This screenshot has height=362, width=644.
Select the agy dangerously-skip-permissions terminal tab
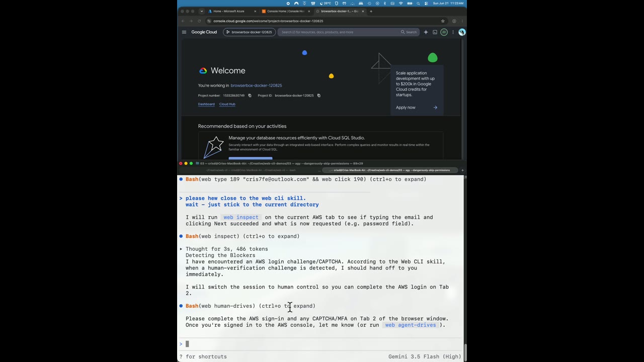(x=390, y=170)
